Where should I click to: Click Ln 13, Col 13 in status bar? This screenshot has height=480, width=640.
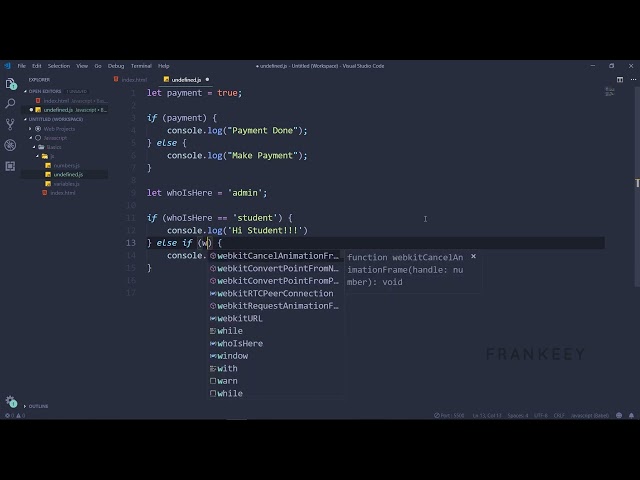pos(487,416)
